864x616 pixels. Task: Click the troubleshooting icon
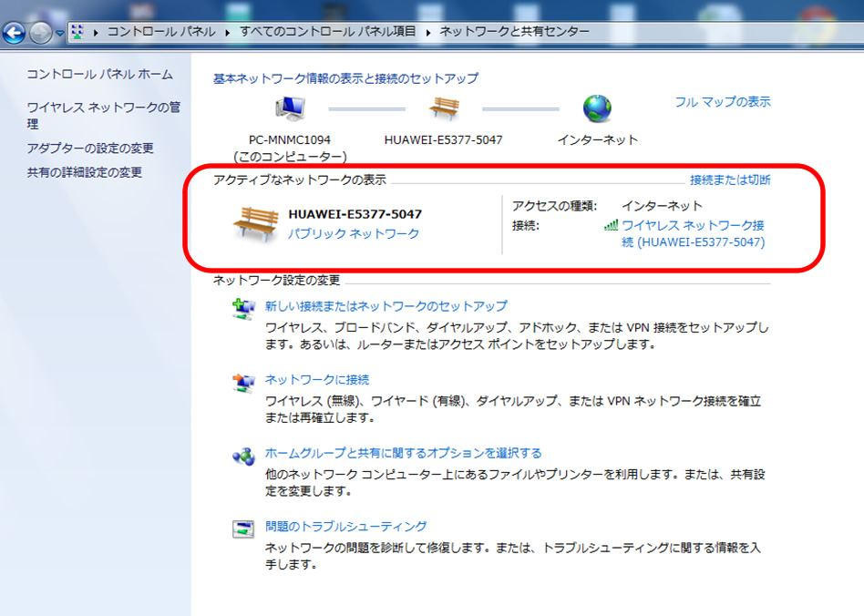coord(243,529)
